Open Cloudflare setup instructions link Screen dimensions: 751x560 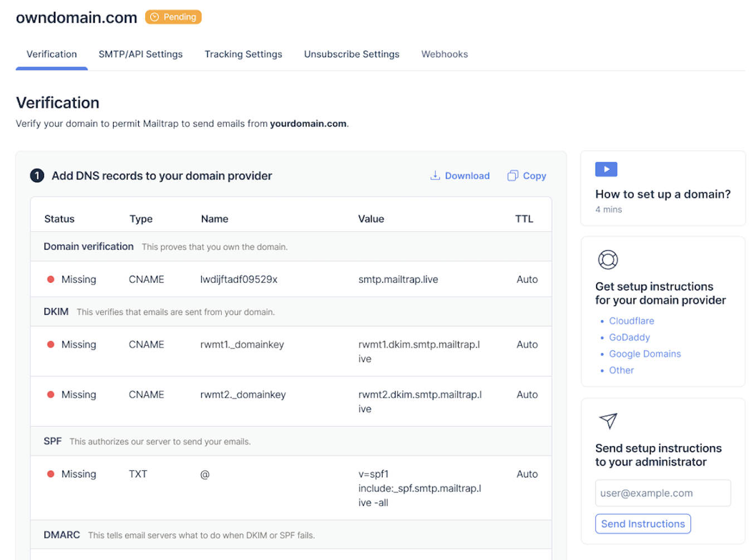tap(631, 321)
